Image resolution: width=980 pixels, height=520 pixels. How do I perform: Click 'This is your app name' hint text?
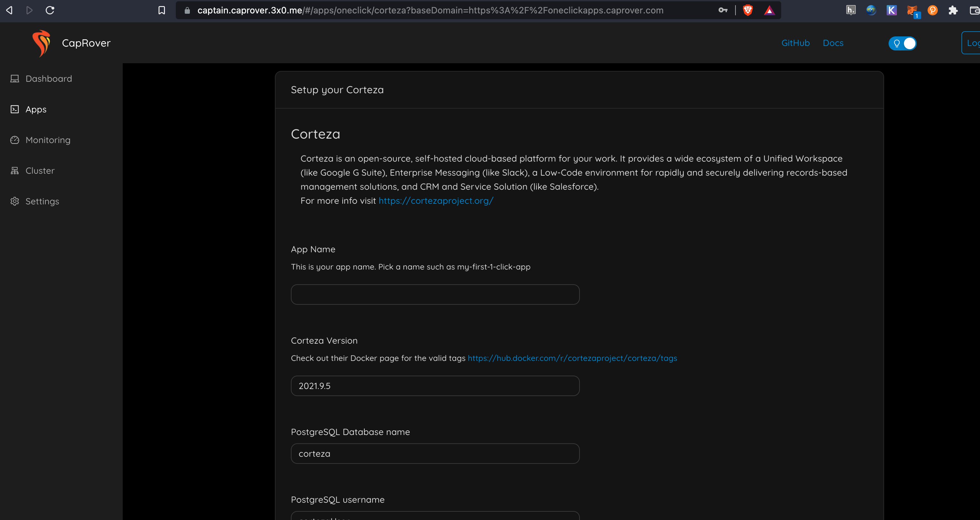pos(410,267)
